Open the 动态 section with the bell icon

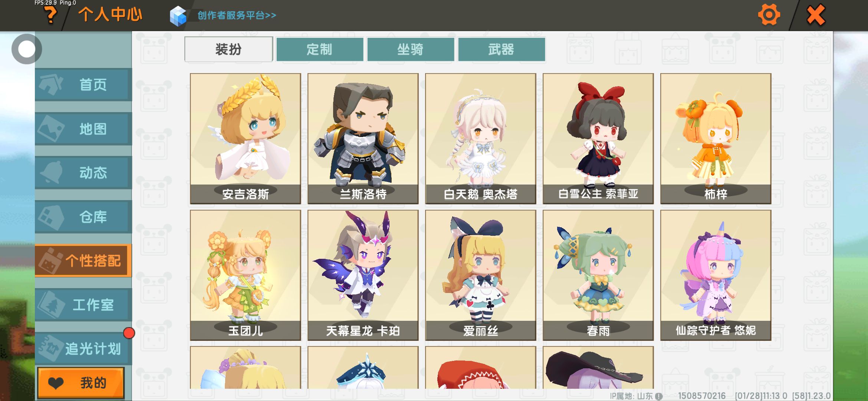tap(83, 173)
